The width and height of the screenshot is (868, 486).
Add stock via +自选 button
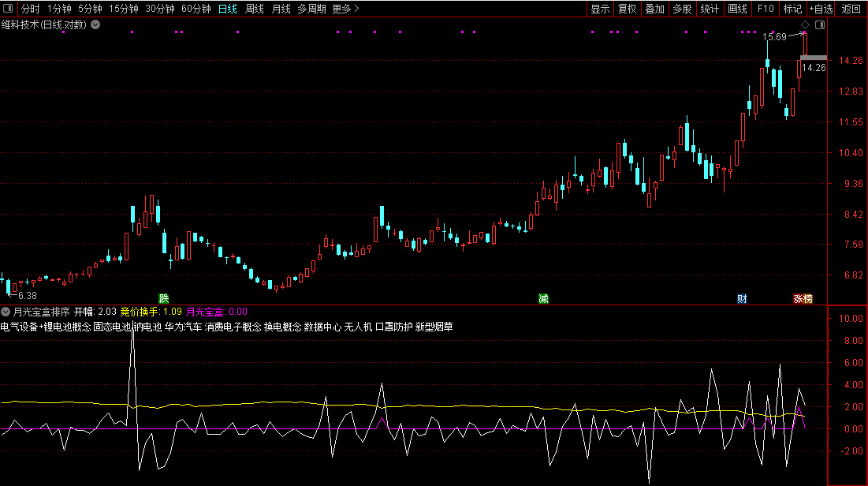821,9
